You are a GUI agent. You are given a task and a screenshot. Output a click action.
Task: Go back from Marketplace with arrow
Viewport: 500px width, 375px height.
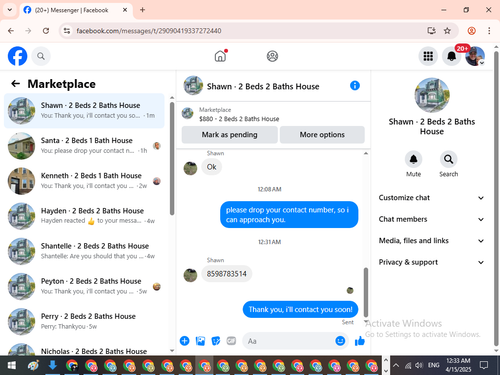tap(15, 84)
